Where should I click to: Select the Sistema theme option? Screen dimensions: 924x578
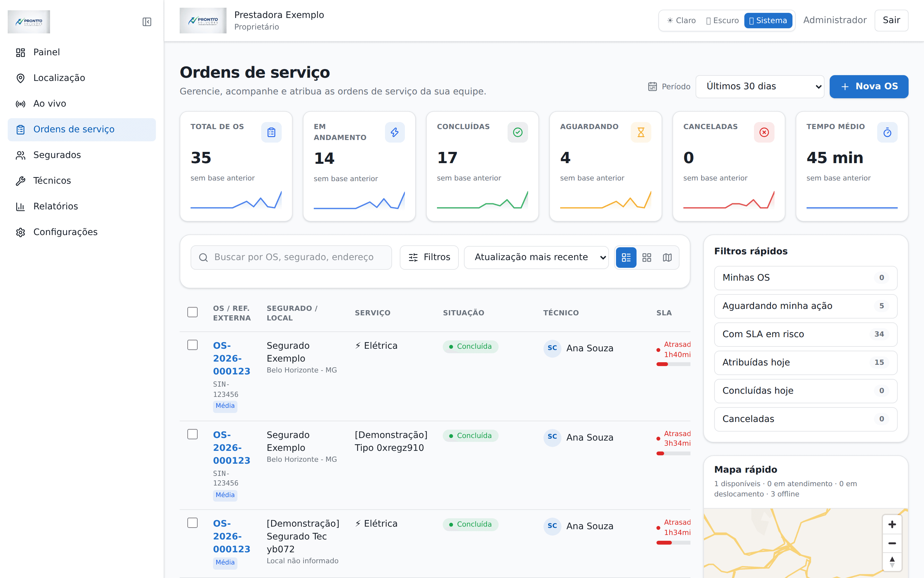(768, 21)
